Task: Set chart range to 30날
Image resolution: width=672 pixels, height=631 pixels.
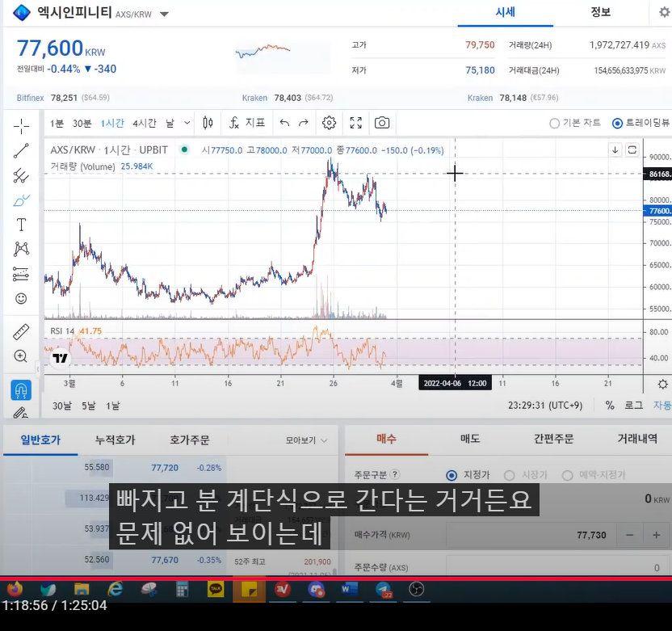Action: click(x=62, y=406)
